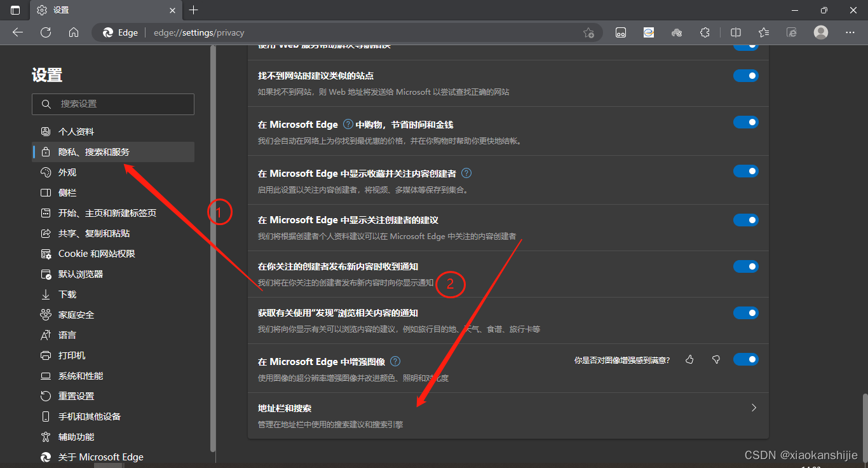This screenshot has height=468, width=868.
Task: Click the 地址栏和搜索 heading text
Action: point(285,408)
